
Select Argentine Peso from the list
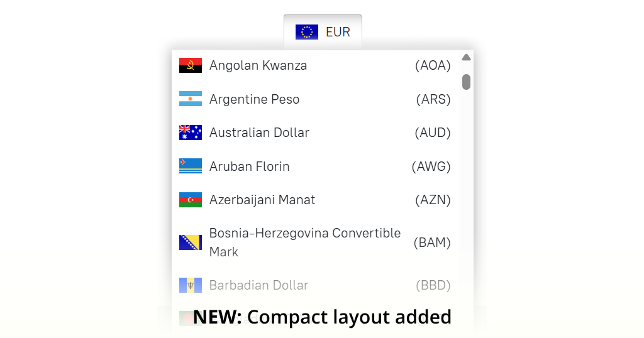tap(315, 99)
